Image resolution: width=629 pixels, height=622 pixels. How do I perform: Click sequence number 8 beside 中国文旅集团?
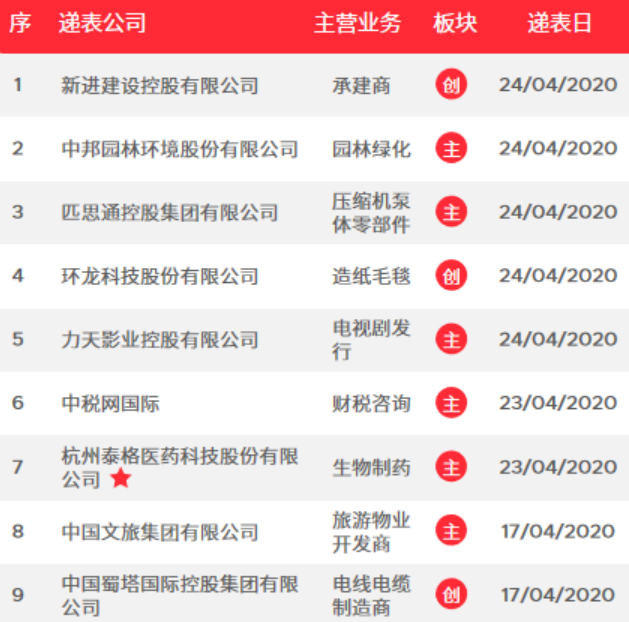click(x=18, y=531)
